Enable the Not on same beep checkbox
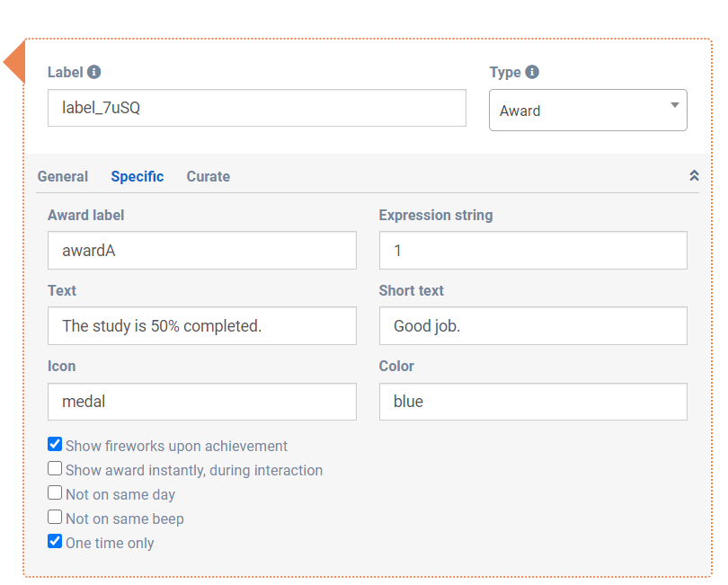The height and width of the screenshot is (585, 728). click(56, 518)
